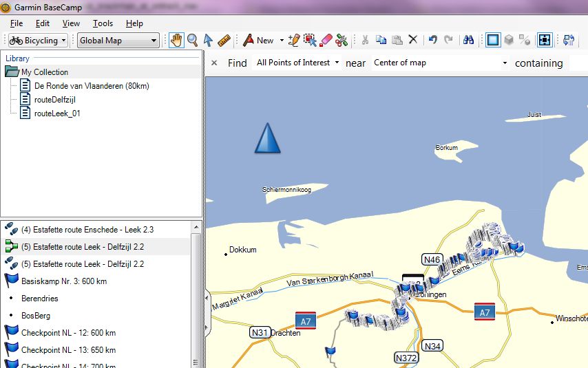Click the New route button
Image resolution: width=588 pixels, height=368 pixels.
tap(258, 40)
